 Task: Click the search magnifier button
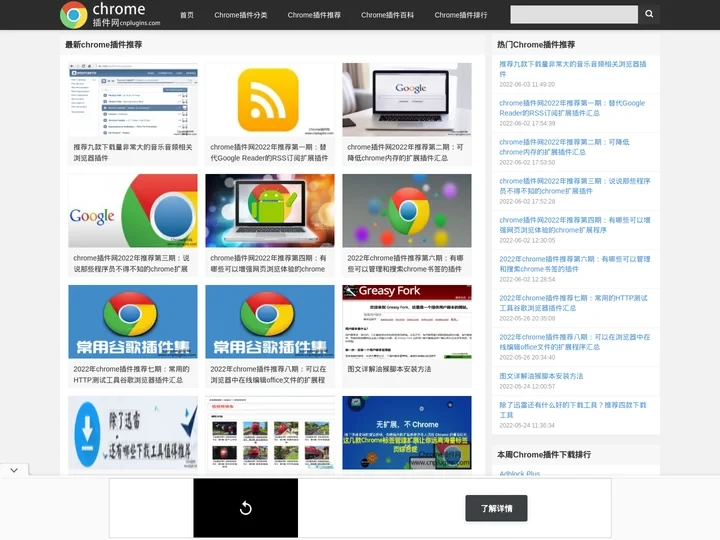pos(649,14)
